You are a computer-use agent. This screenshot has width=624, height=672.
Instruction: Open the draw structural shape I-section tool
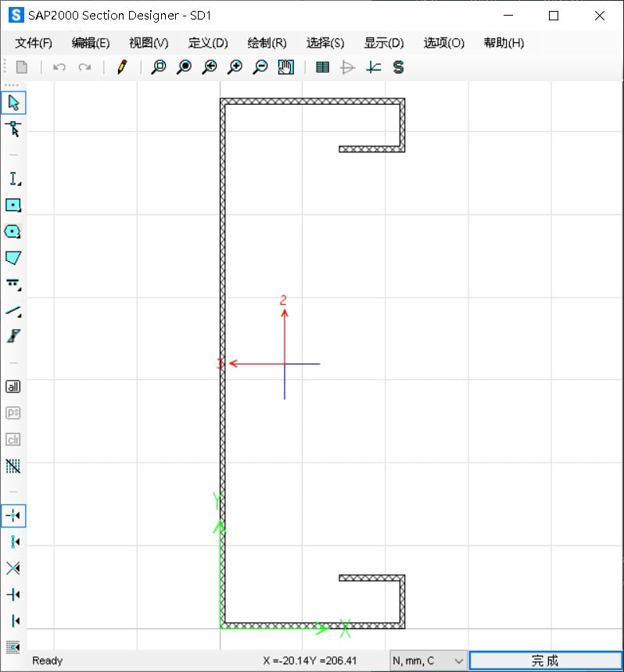13,178
